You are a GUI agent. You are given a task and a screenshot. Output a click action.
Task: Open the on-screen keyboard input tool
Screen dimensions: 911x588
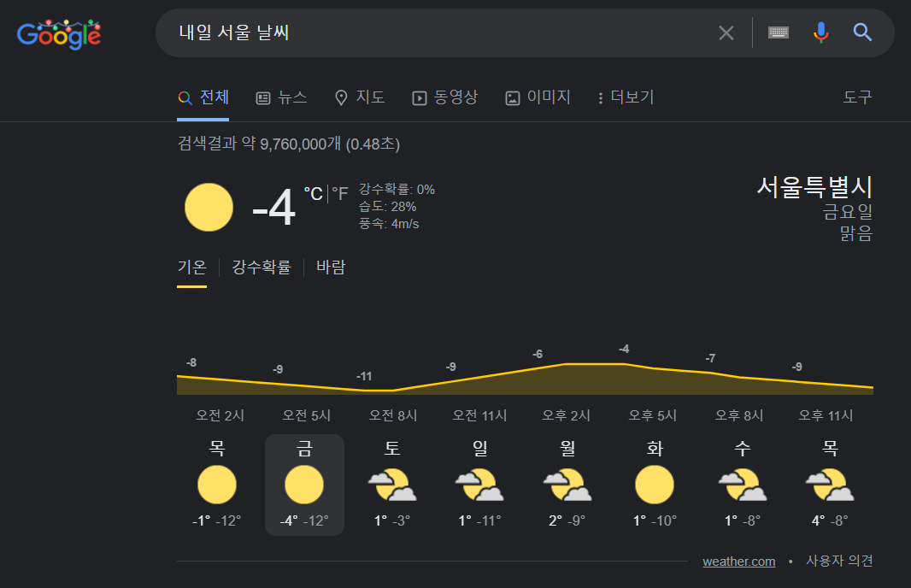(778, 33)
